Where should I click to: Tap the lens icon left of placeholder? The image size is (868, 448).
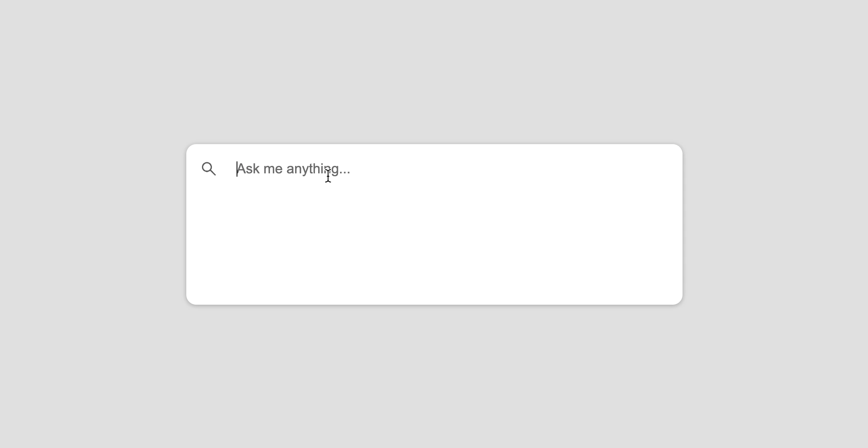[x=209, y=169]
